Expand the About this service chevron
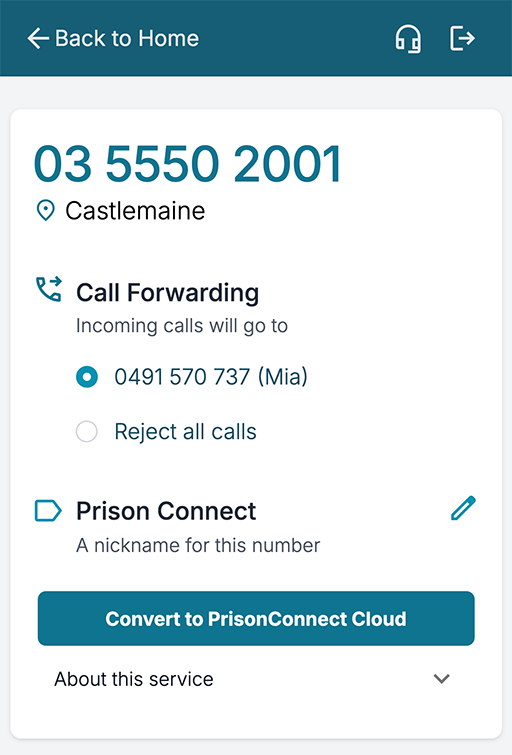Image resolution: width=512 pixels, height=755 pixels. (442, 679)
